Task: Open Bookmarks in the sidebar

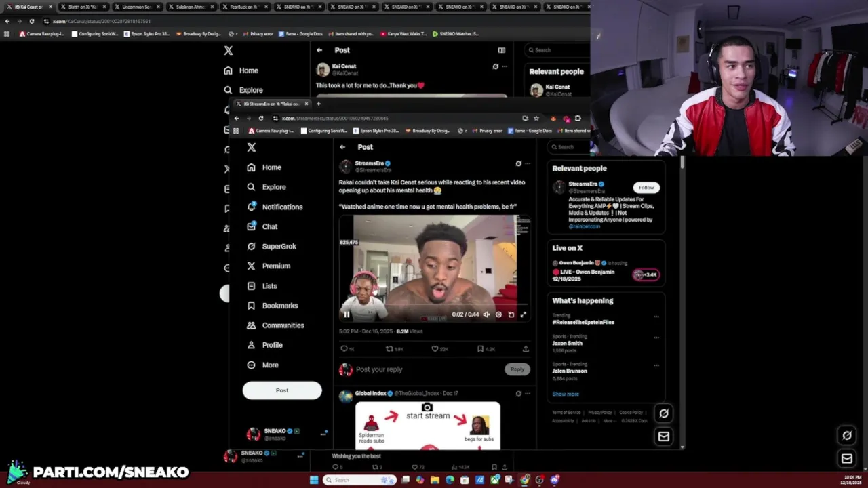Action: tap(272, 306)
